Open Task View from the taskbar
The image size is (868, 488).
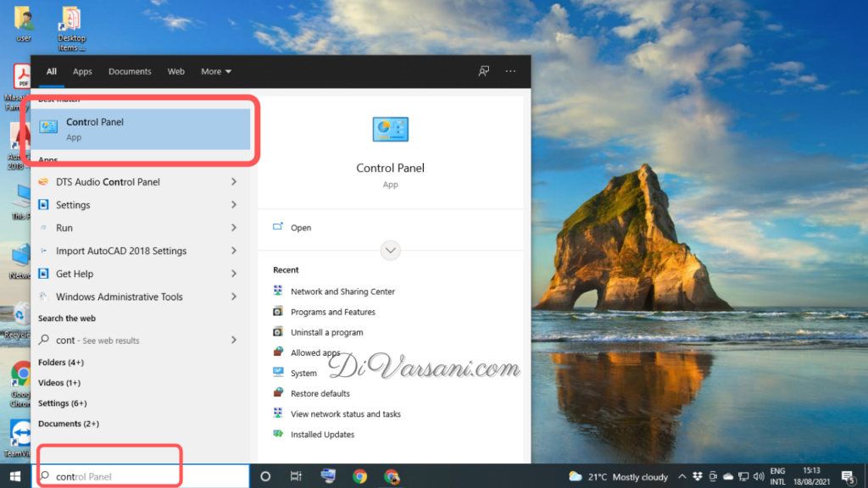click(x=296, y=476)
